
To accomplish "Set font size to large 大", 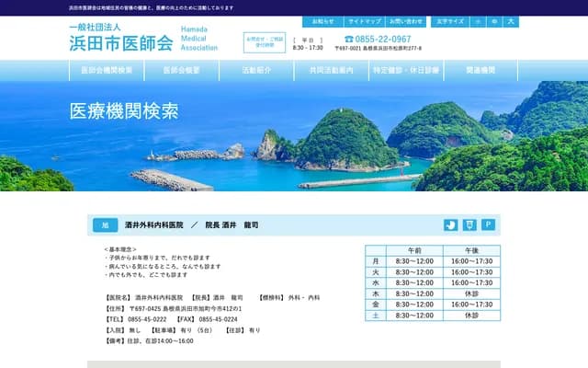I will point(511,20).
